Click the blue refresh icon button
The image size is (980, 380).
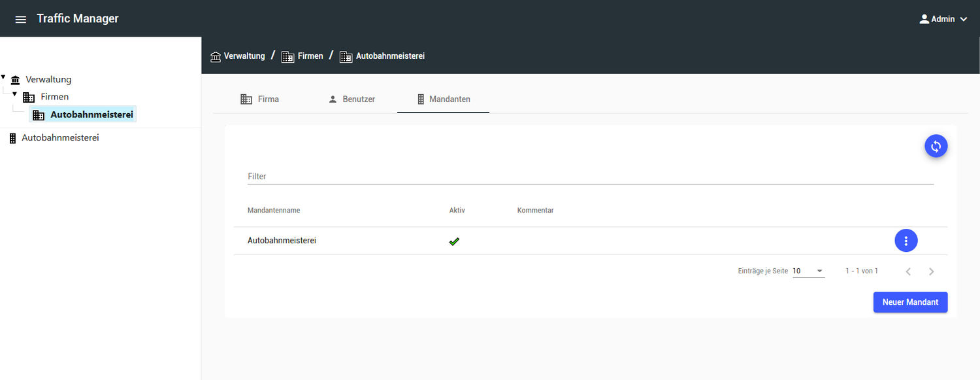(x=936, y=147)
